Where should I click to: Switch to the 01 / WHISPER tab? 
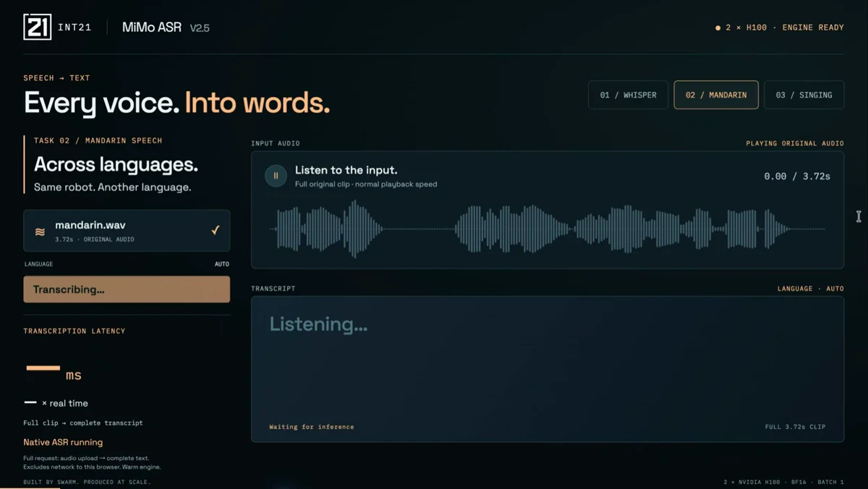[x=628, y=95]
